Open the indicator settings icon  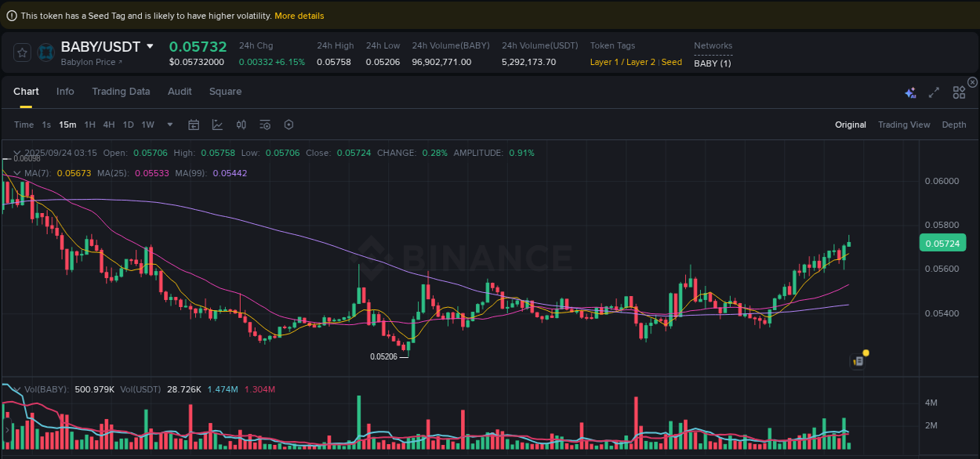[264, 125]
